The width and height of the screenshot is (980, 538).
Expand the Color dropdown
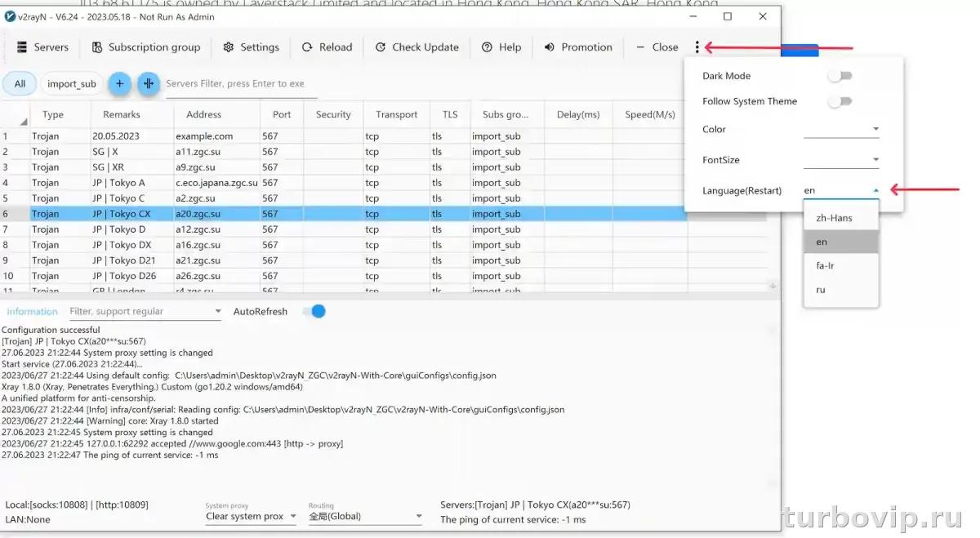[x=840, y=129]
